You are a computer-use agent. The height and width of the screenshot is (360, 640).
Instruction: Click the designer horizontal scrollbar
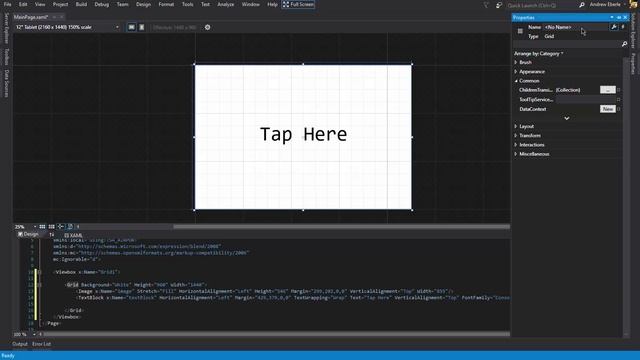(341, 227)
